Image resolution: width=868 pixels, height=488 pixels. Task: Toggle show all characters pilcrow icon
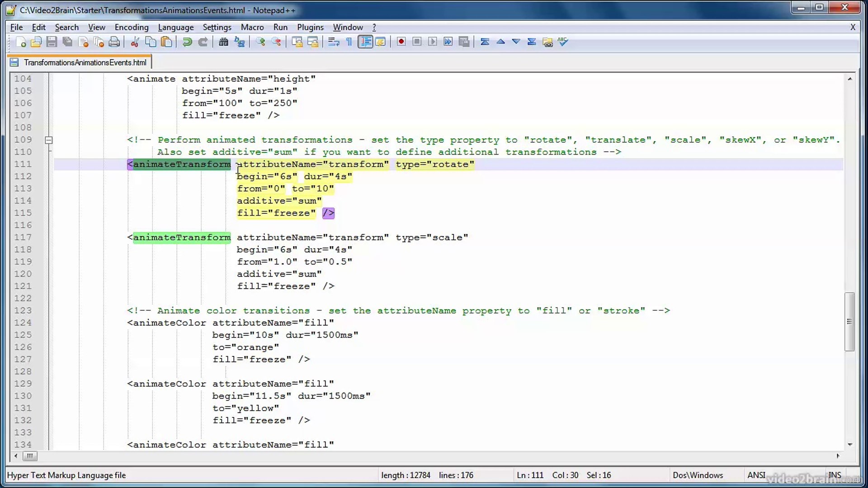349,42
